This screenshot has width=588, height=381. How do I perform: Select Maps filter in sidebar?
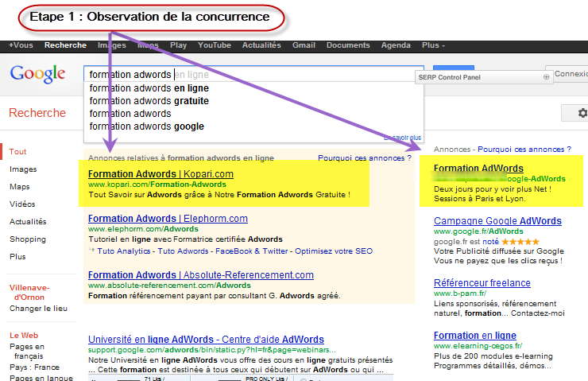(20, 187)
